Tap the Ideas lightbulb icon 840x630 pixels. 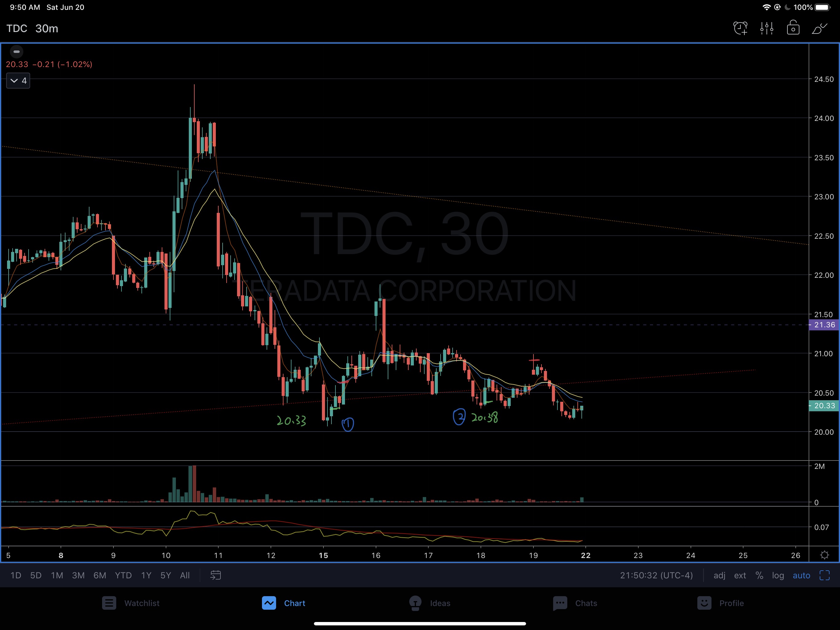pyautogui.click(x=415, y=603)
